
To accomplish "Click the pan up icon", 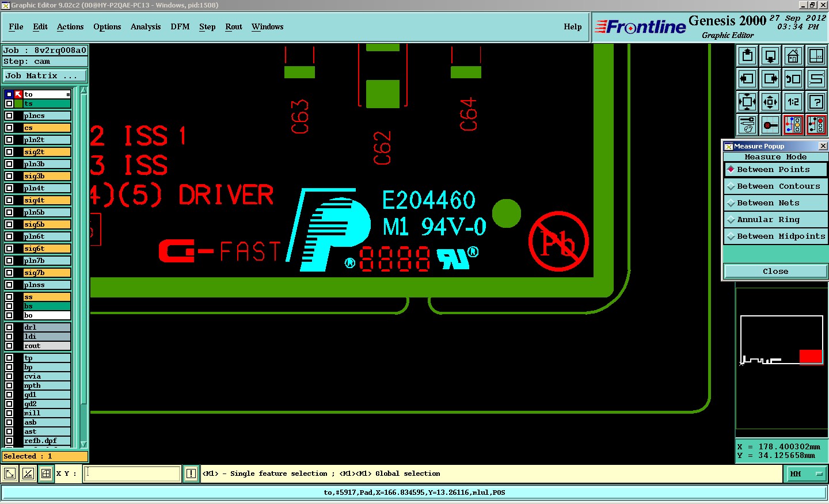I will [747, 56].
